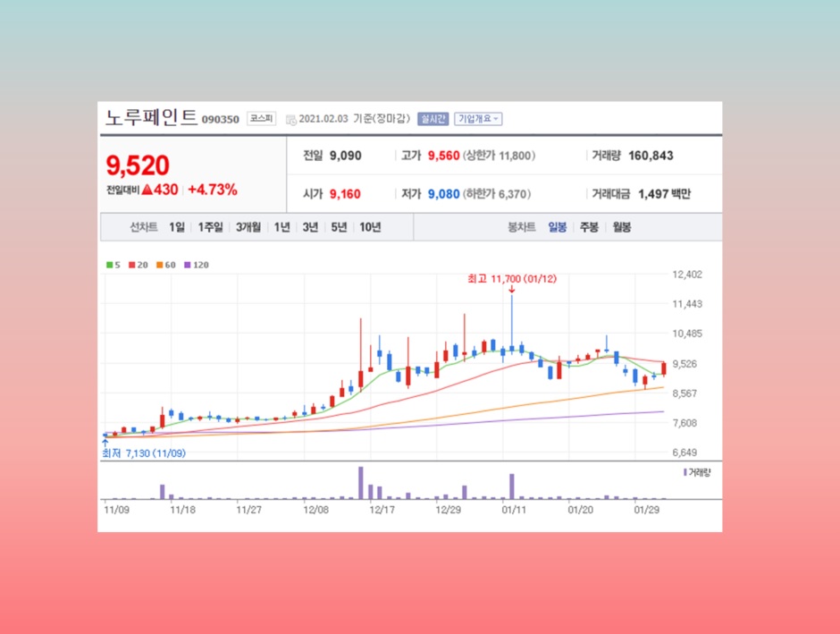Click the 12/08 date axis label
Viewport: 840px width, 634px height.
click(315, 510)
